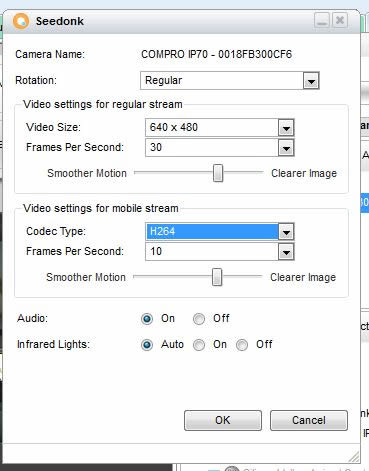Click the regular stream quality slider handle

click(218, 173)
